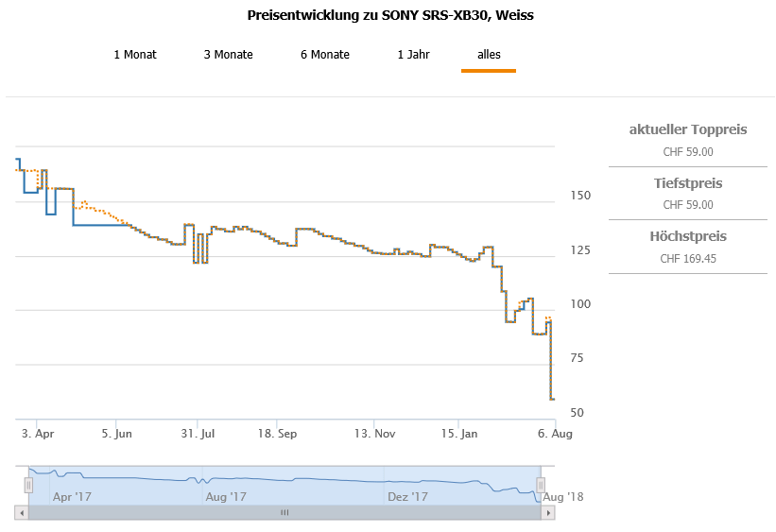This screenshot has height=532, width=776.
Task: Select the alles range tab
Action: (489, 55)
